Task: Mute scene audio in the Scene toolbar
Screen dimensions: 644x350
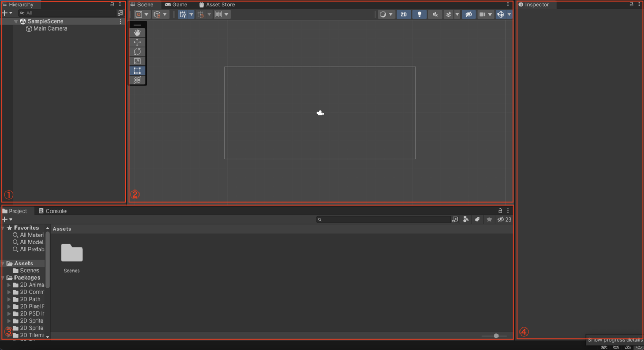Action: coord(435,14)
